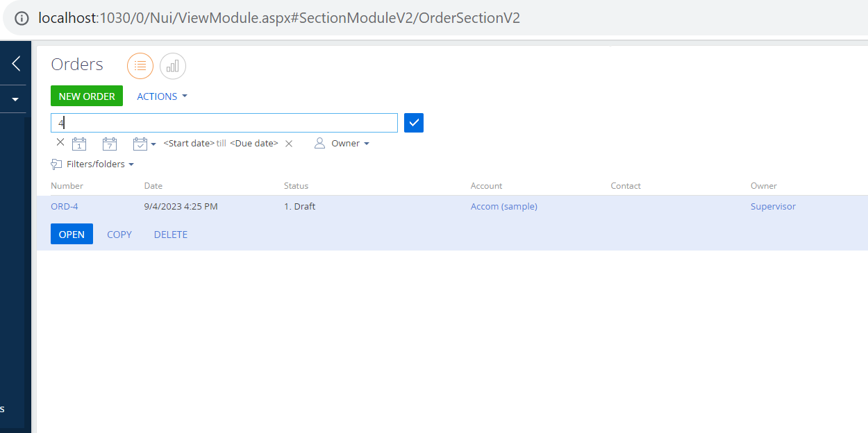Collapse the left sidebar using the chevron
The width and height of the screenshot is (868, 433).
[15, 62]
